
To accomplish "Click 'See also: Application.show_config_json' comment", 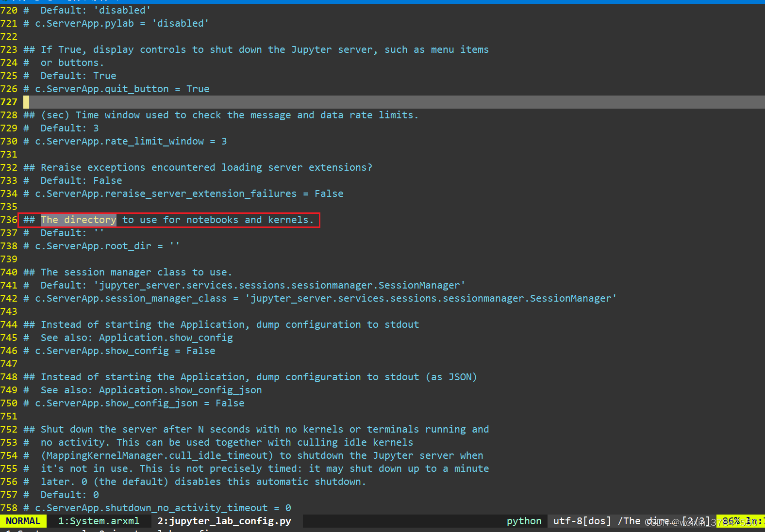I will click(x=143, y=390).
